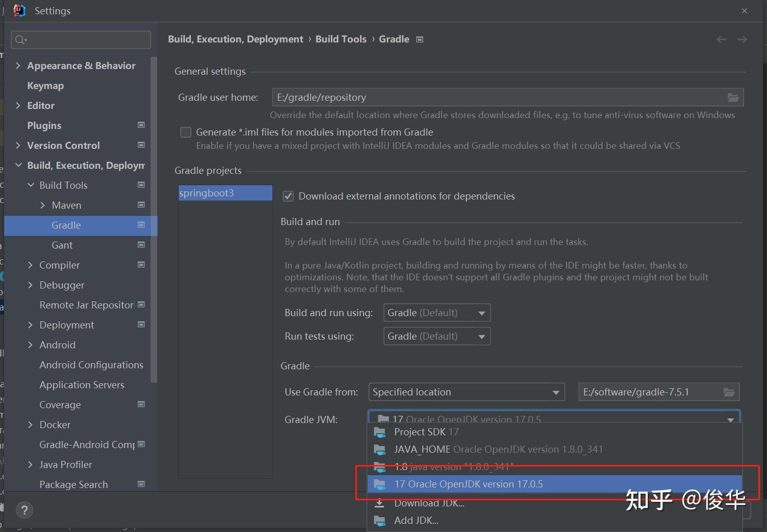Click the Download JDK arrow icon
Image resolution: width=767 pixels, height=532 pixels.
click(x=379, y=503)
